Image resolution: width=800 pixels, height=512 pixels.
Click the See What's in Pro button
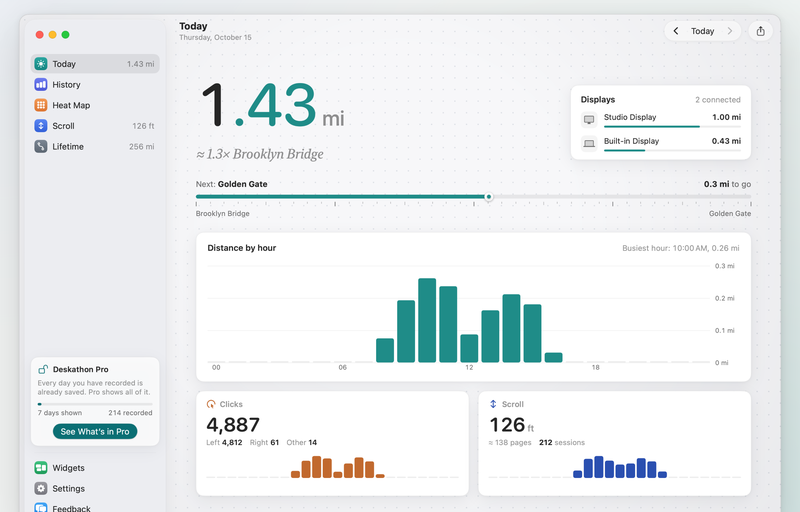pyautogui.click(x=95, y=431)
